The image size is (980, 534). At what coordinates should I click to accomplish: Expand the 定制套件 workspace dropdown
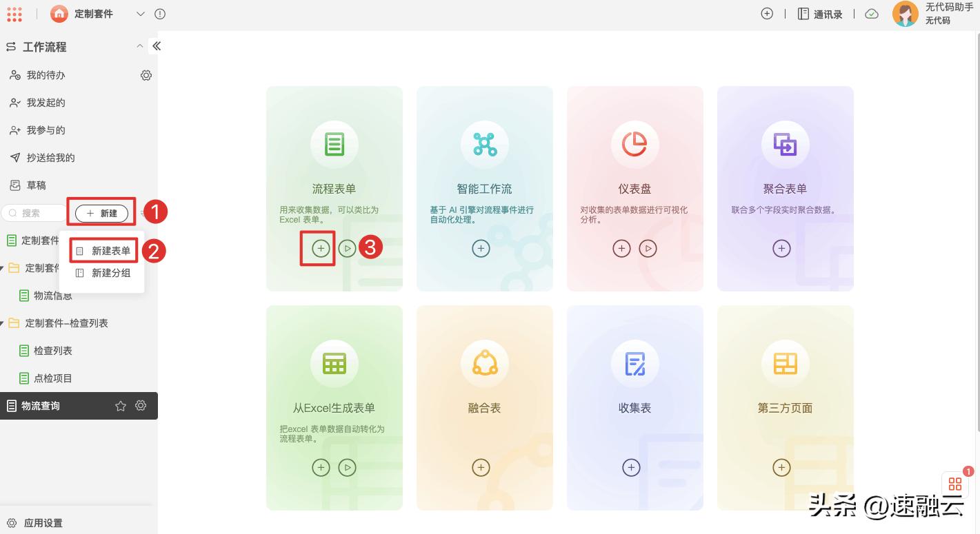(x=141, y=14)
